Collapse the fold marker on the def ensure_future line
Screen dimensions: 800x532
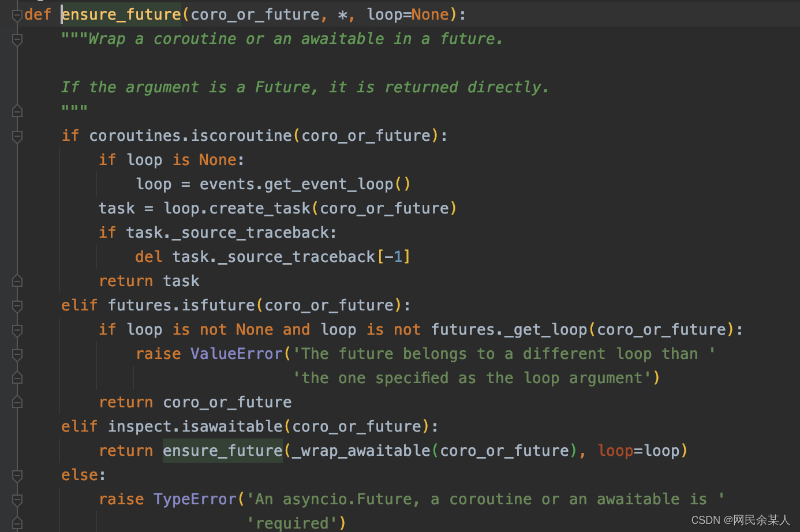click(17, 15)
